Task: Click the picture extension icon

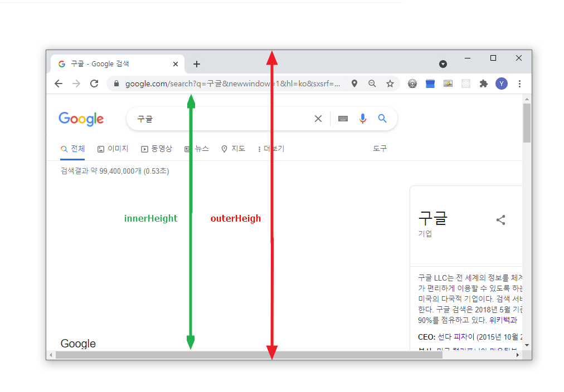Action: click(448, 84)
